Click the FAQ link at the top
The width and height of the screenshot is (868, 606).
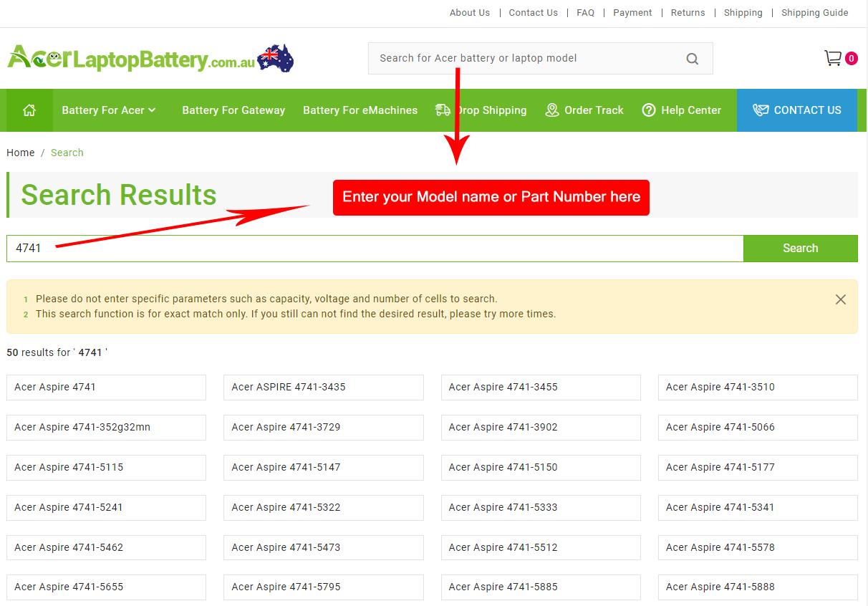click(585, 12)
